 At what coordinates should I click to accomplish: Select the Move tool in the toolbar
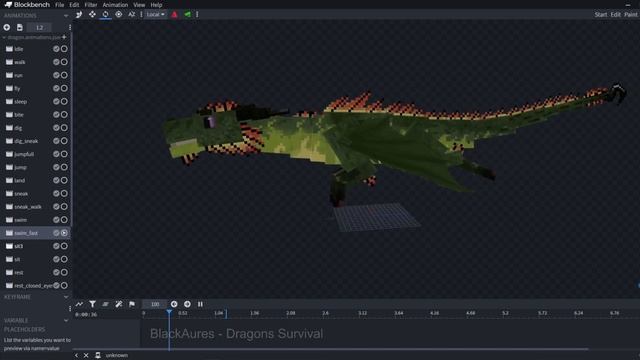coord(92,14)
